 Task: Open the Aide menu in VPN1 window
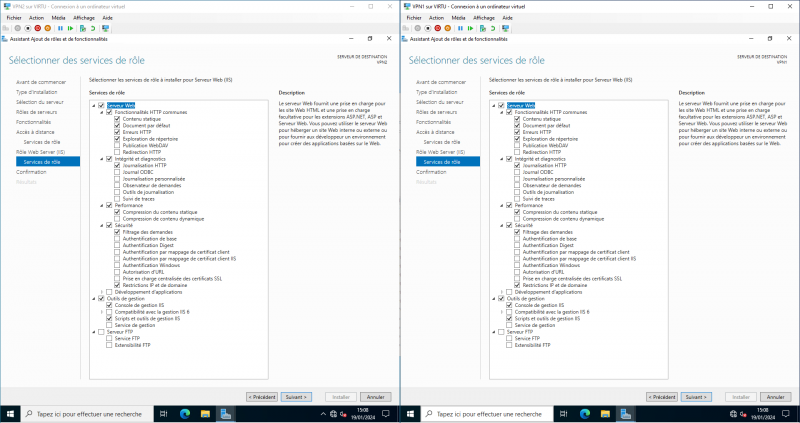pos(507,18)
